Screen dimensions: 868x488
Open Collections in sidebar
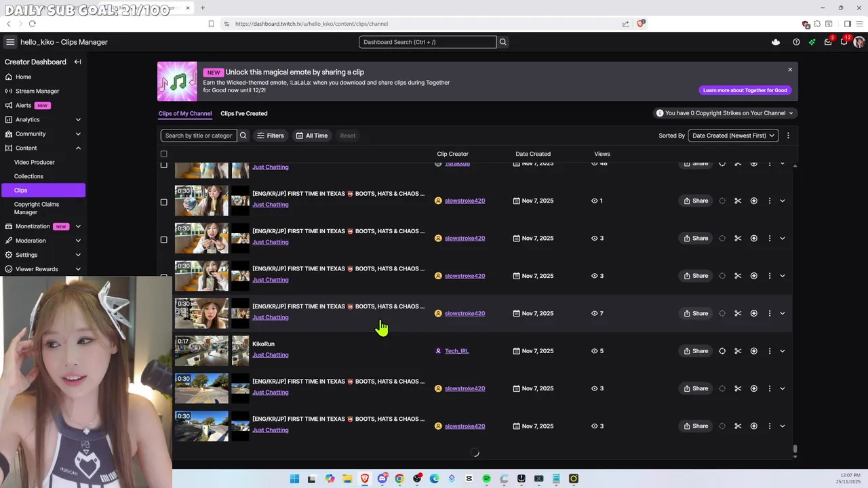(28, 176)
